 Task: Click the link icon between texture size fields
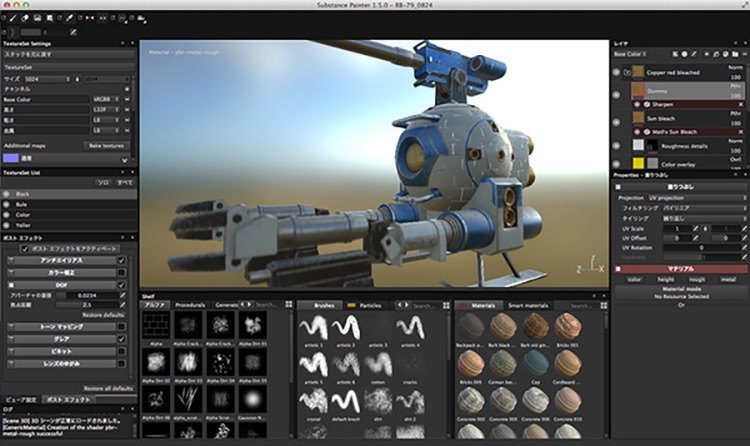click(77, 79)
